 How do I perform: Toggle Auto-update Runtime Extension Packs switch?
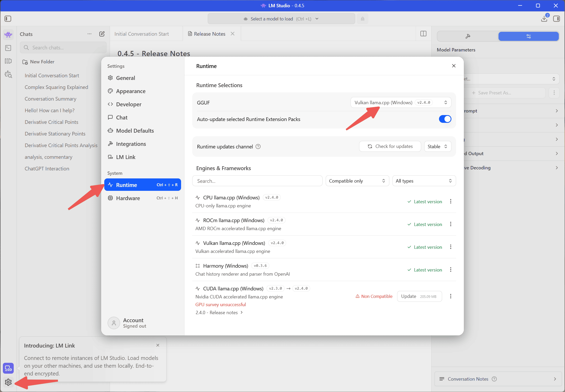coord(445,119)
